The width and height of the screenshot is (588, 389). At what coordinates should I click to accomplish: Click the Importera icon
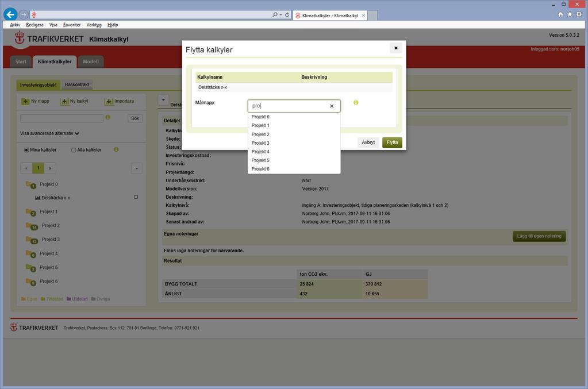pos(109,101)
